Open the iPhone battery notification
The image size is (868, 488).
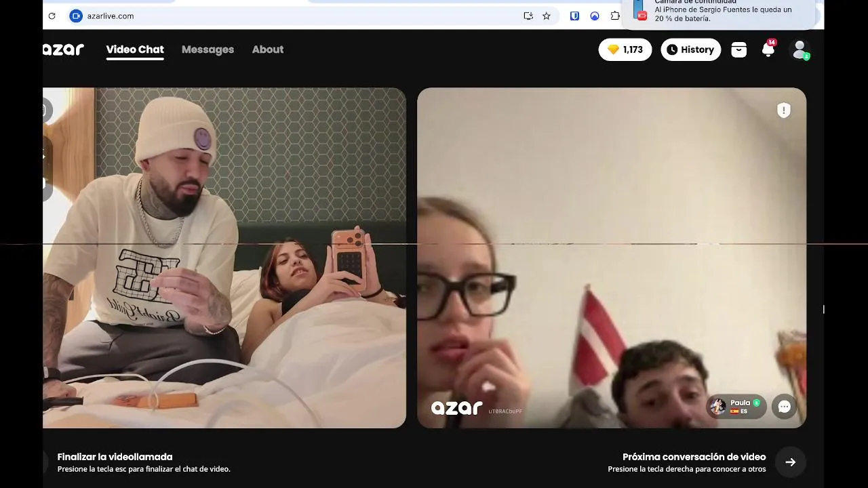pyautogui.click(x=719, y=14)
